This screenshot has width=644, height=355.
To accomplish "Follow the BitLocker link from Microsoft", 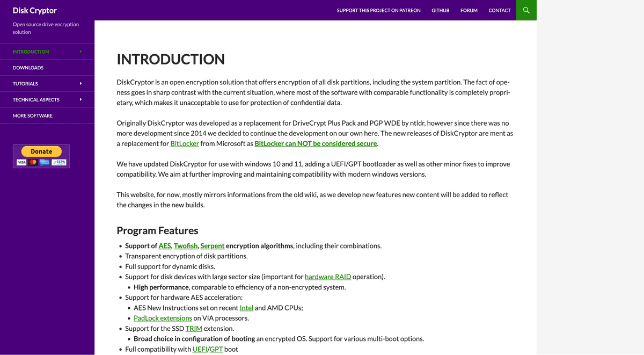I will click(x=185, y=144).
